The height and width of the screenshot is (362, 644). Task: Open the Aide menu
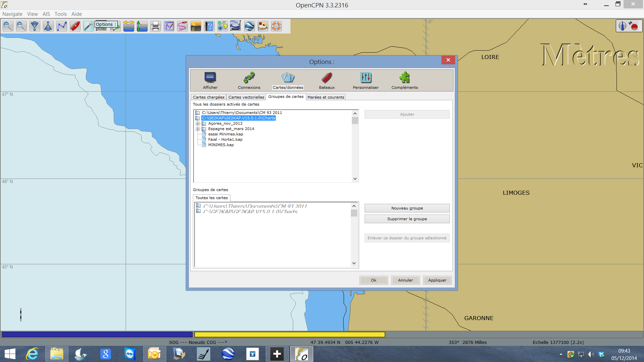click(76, 14)
